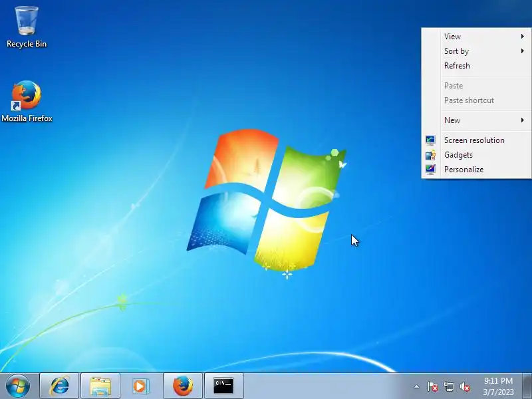Screen dimensions: 532x399
Task: Click the network status tray icon
Action: point(448,386)
